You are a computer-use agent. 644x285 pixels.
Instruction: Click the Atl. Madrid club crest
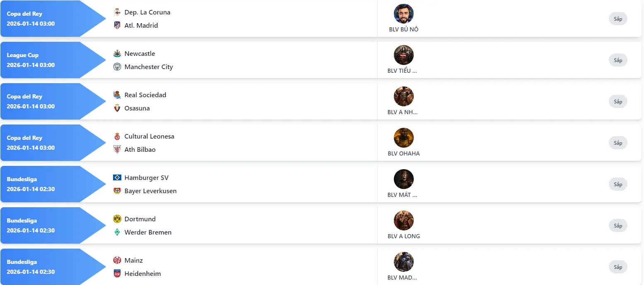click(x=117, y=25)
